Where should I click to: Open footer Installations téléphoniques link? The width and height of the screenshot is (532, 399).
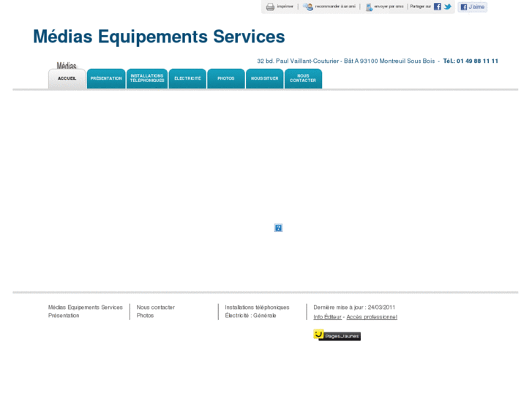[257, 307]
